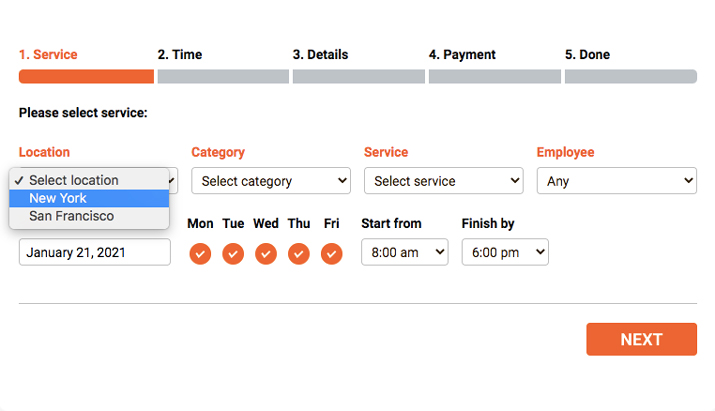Open the Start from 8:00 am dropdown

point(404,252)
